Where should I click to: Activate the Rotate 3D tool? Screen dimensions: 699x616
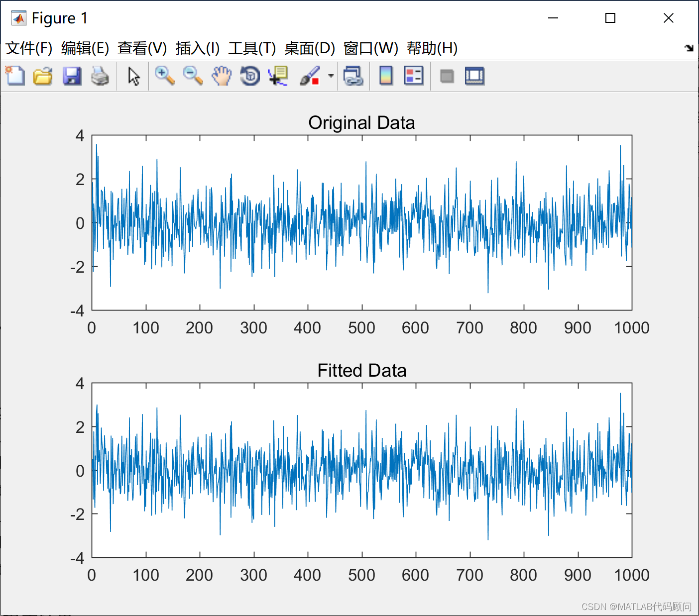coord(249,76)
